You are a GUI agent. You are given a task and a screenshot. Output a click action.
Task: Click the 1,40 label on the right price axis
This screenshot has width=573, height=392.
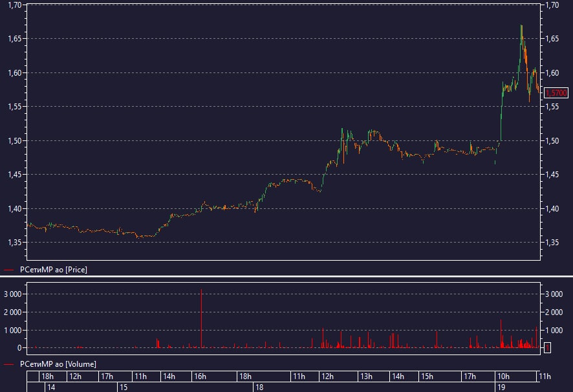click(552, 209)
